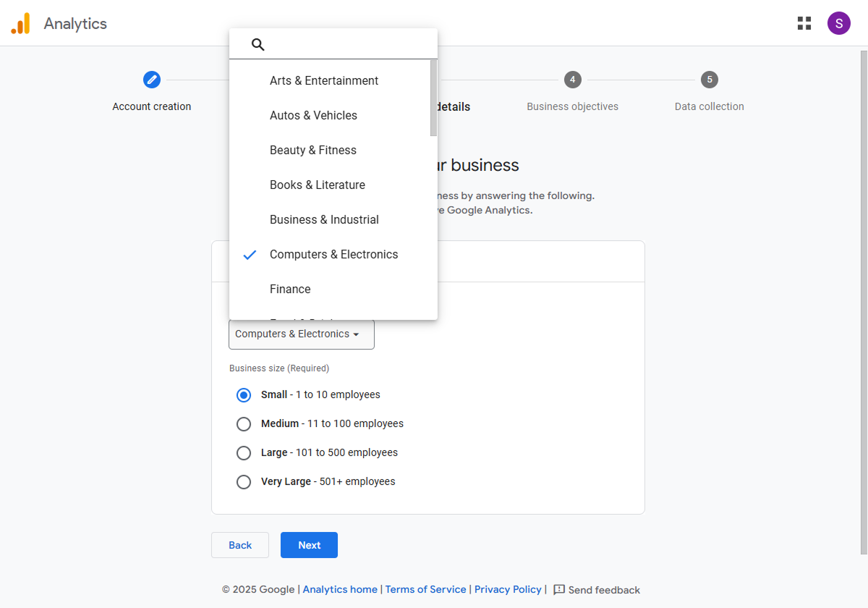Select Finance from the category list

click(x=290, y=289)
